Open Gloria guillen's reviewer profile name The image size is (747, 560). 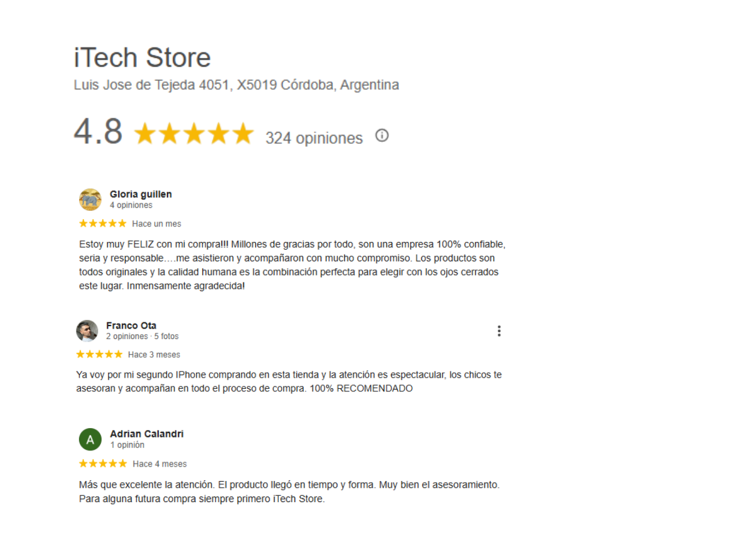coord(141,194)
